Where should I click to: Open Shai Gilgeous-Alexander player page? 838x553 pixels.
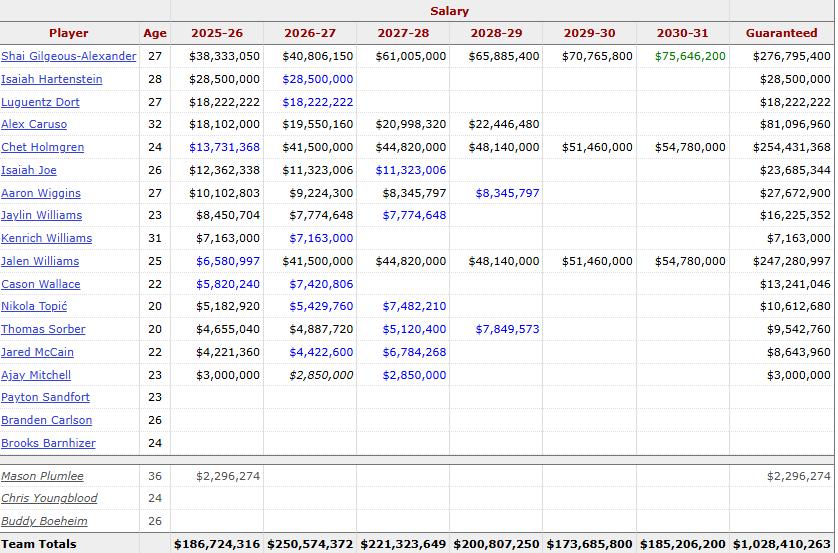coord(68,56)
